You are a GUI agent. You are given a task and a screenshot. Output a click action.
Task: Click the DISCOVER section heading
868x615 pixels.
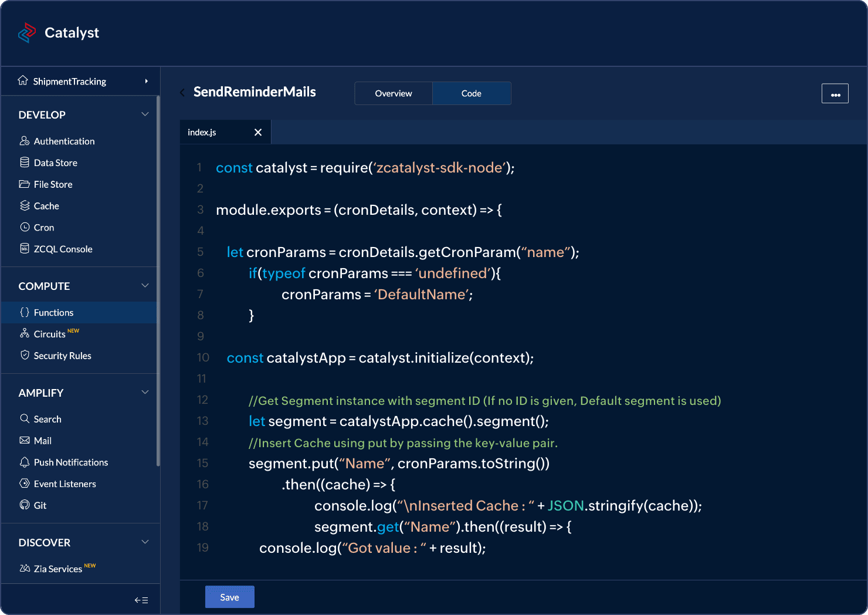point(45,543)
